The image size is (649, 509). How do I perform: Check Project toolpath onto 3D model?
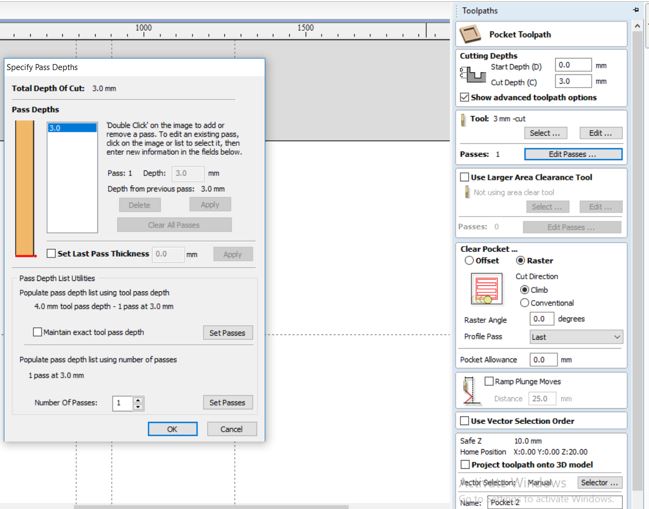point(465,464)
